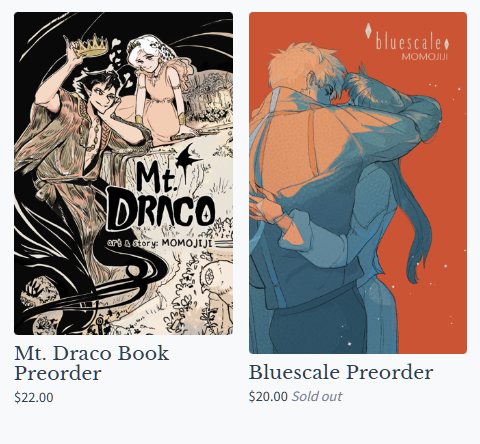Click the bluescale logo text on the orange cover
The width and height of the screenshot is (480, 444).
click(409, 42)
